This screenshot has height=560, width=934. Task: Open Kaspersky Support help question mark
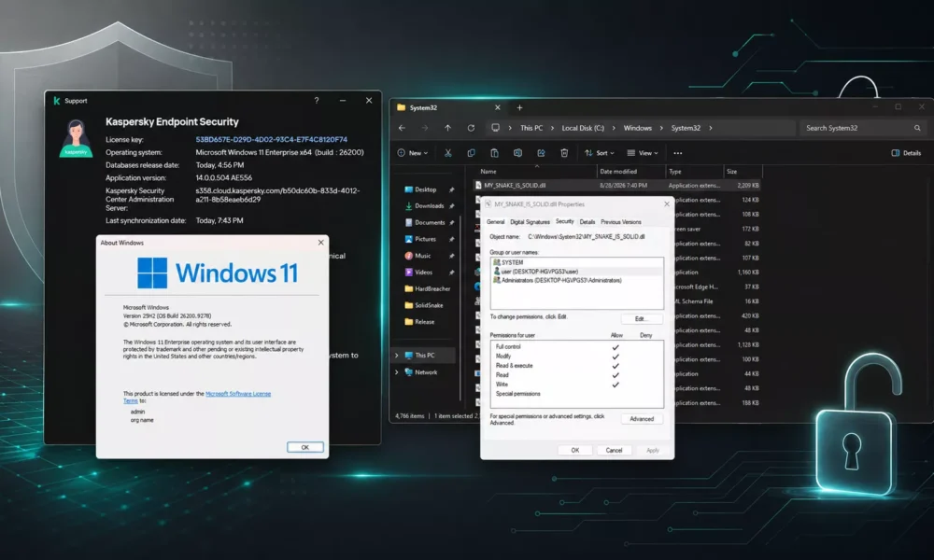coord(317,101)
